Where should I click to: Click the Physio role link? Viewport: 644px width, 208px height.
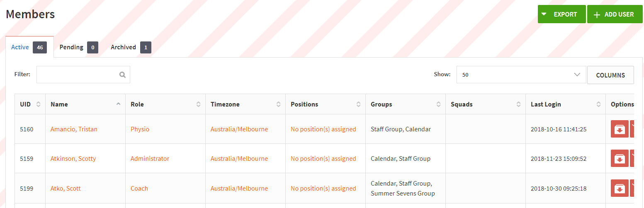coord(140,129)
